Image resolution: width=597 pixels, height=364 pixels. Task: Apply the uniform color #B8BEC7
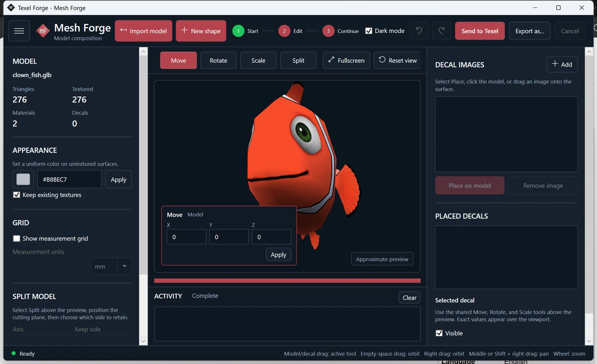click(x=118, y=179)
